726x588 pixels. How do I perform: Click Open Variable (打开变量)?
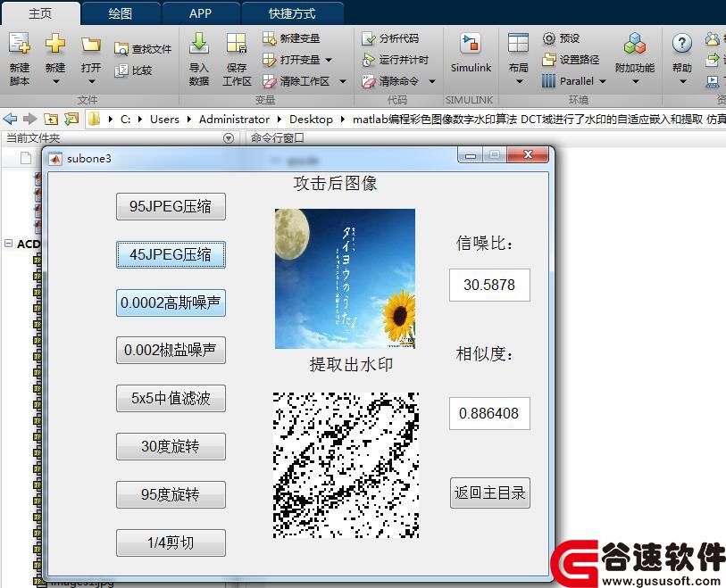292,60
